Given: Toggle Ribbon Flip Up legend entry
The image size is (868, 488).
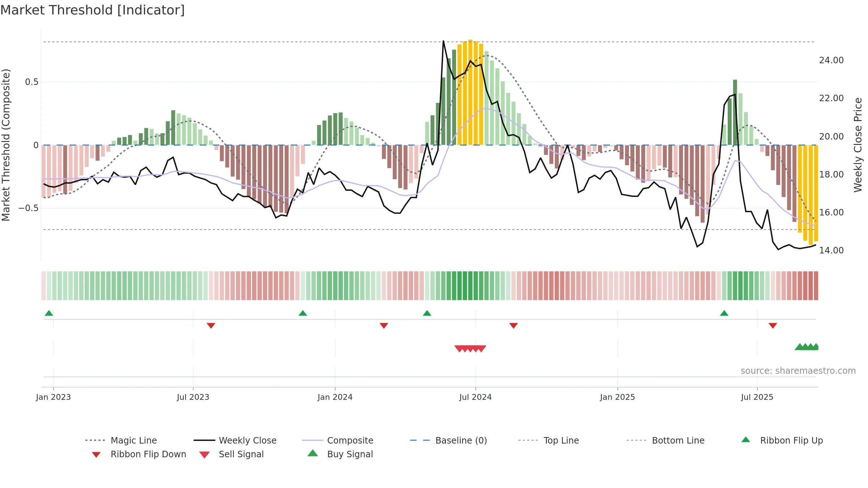Looking at the screenshot, I should pyautogui.click(x=782, y=440).
